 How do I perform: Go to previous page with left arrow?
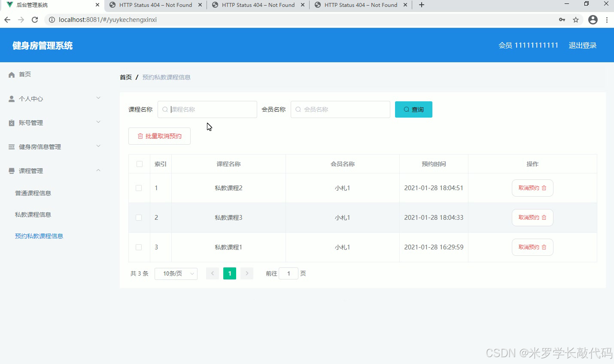coord(213,273)
